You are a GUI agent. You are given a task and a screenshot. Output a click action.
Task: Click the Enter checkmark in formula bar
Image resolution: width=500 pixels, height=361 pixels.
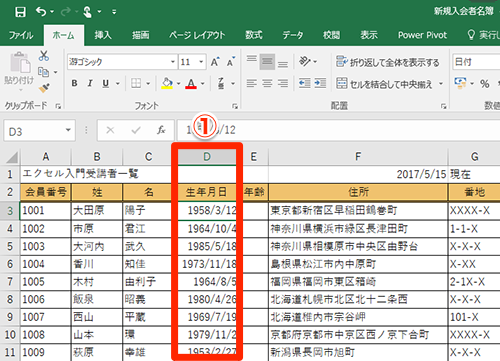[x=136, y=130]
